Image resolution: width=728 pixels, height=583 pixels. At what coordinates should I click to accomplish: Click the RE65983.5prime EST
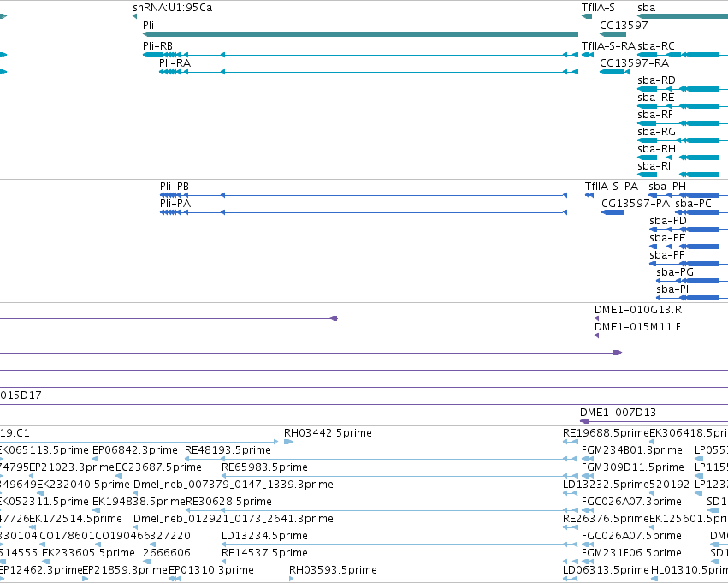click(400, 476)
